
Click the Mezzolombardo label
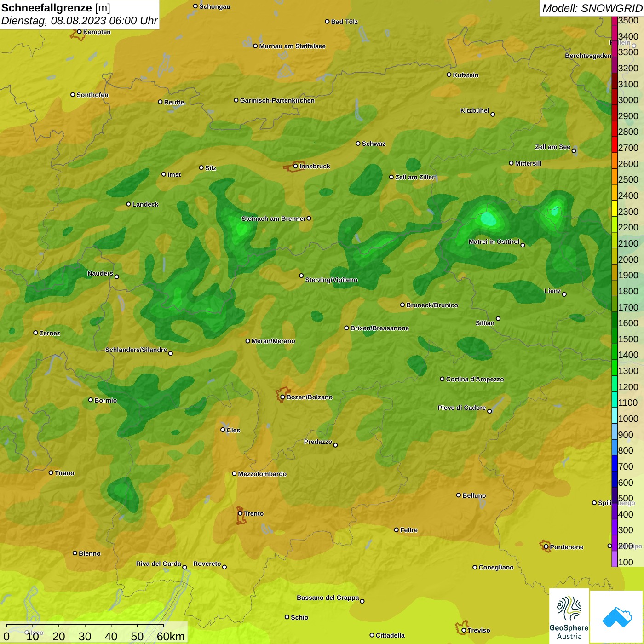[x=262, y=474]
